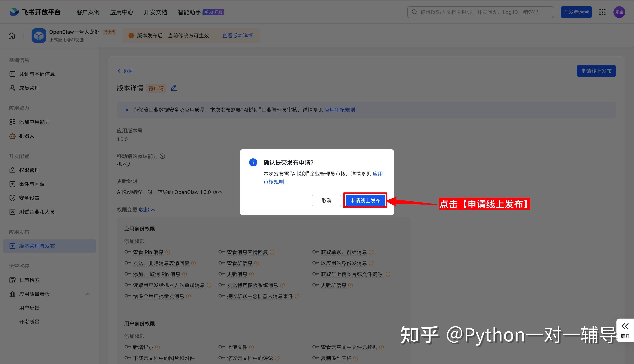Image resolution: width=634 pixels, height=364 pixels.
Task: Open 权限管理 in the sidebar
Action: (x=29, y=170)
